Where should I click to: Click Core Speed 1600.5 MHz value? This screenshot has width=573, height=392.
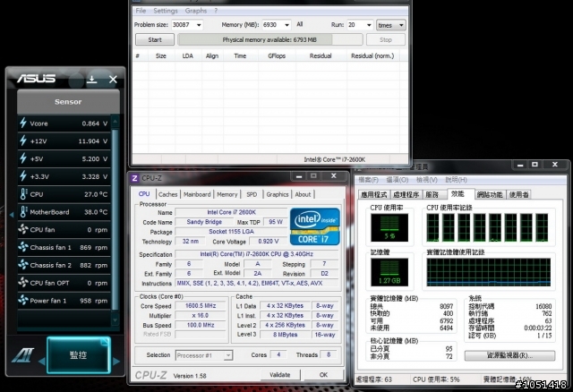click(x=201, y=306)
